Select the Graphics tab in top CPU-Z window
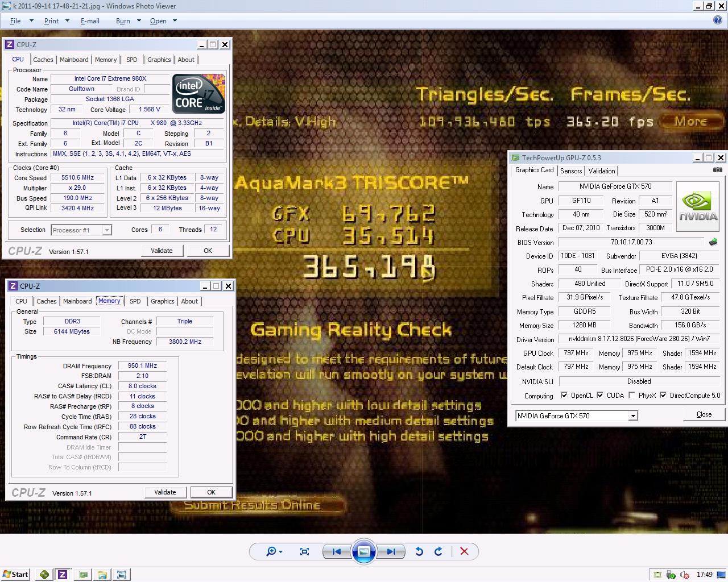 (x=159, y=60)
